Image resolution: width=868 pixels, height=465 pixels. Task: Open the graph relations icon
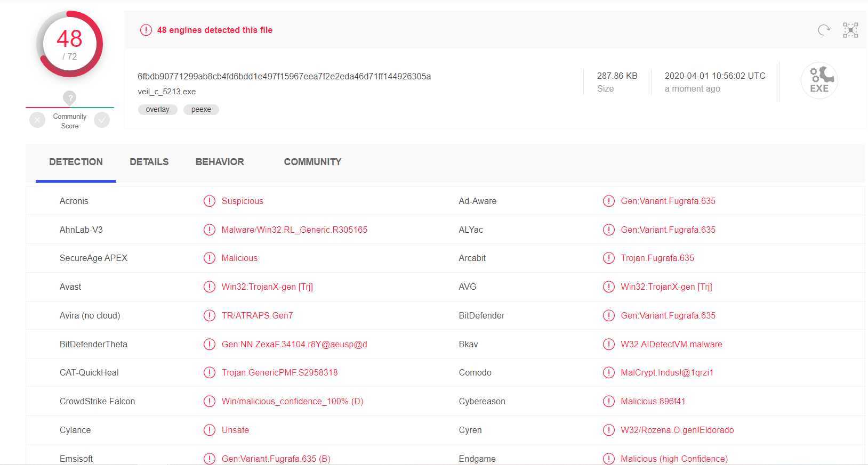click(850, 30)
